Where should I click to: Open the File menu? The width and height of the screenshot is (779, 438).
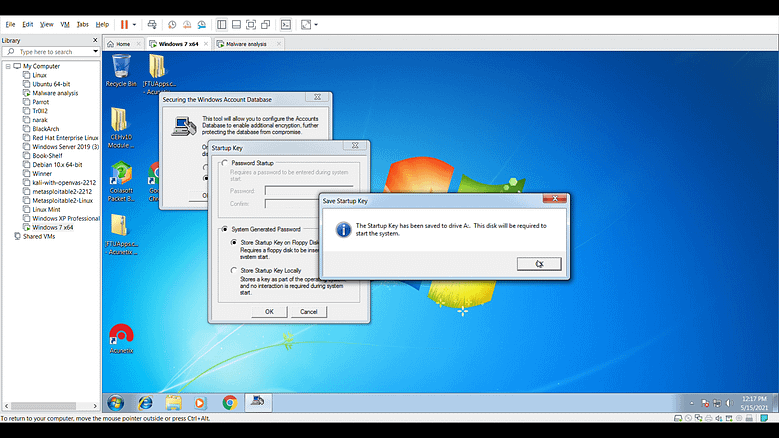pos(10,24)
